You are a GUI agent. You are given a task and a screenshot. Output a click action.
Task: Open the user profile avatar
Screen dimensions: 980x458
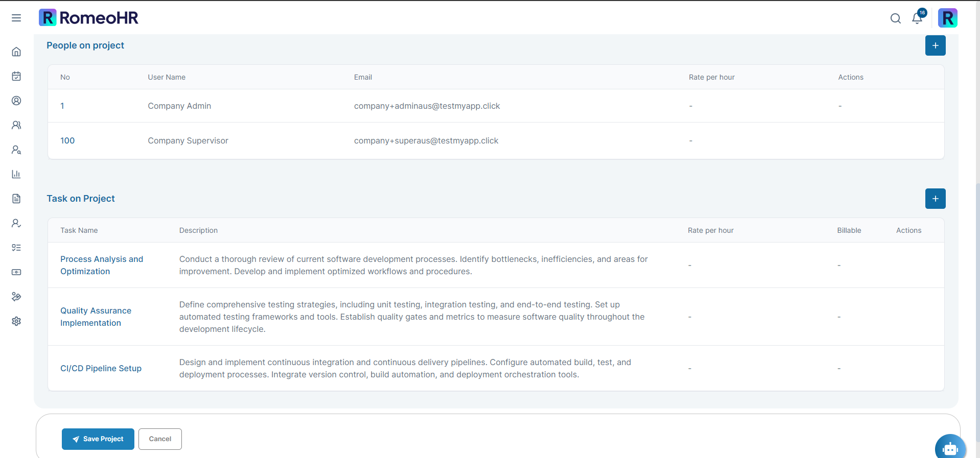[947, 18]
